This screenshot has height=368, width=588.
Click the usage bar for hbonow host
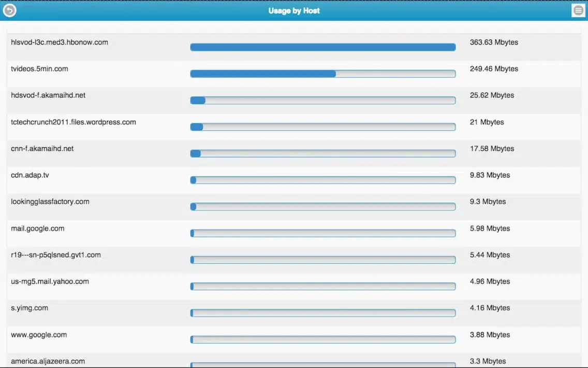322,47
